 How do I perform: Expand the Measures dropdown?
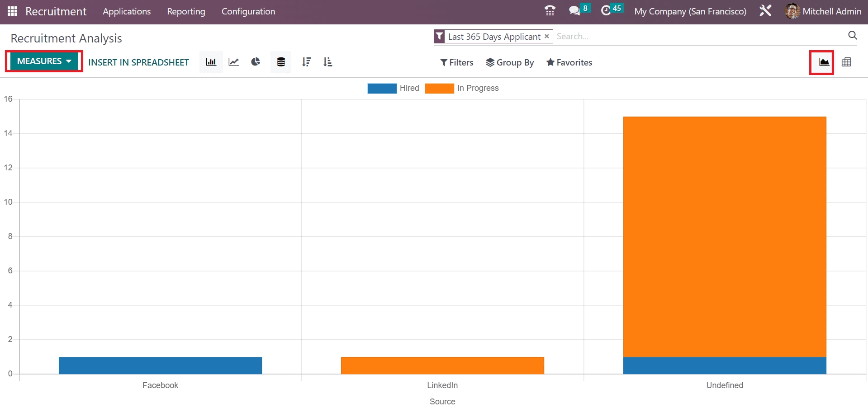44,61
